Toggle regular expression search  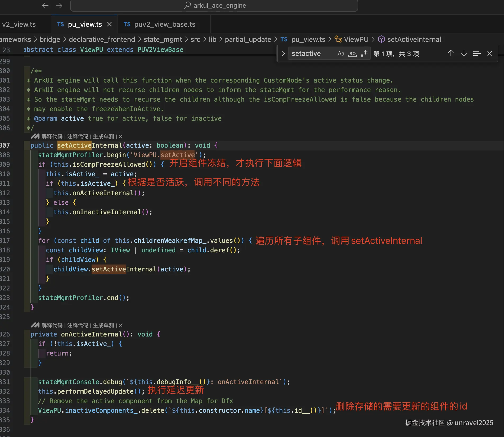[364, 53]
